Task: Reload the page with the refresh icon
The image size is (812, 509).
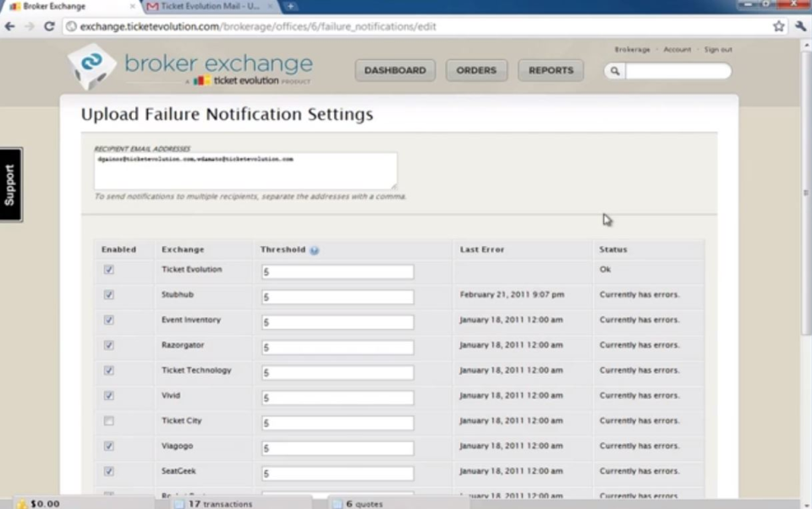Action: pyautogui.click(x=48, y=26)
